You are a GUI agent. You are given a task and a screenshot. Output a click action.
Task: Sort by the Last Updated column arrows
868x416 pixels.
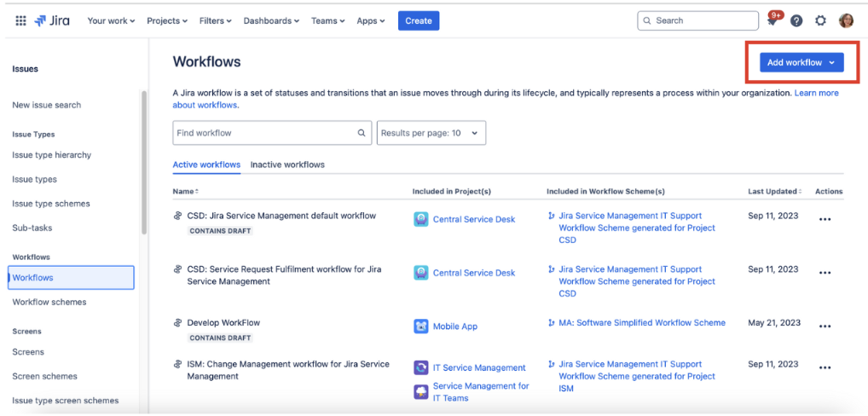tap(800, 192)
